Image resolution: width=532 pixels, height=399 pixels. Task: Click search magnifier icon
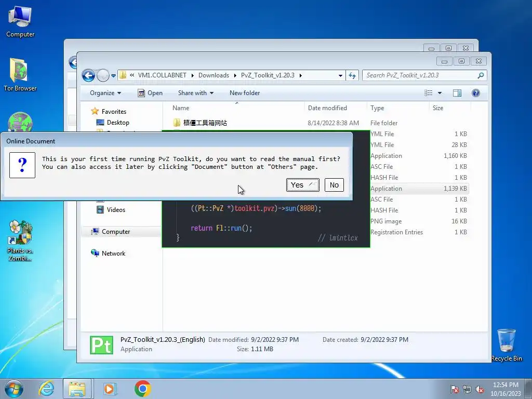(481, 75)
